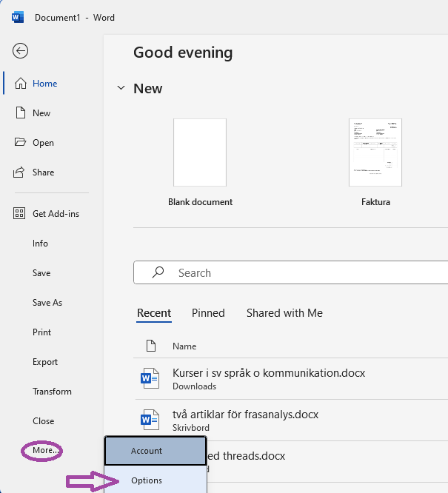Click the New page icon in sidebar
Image resolution: width=448 pixels, height=493 pixels.
(x=21, y=113)
